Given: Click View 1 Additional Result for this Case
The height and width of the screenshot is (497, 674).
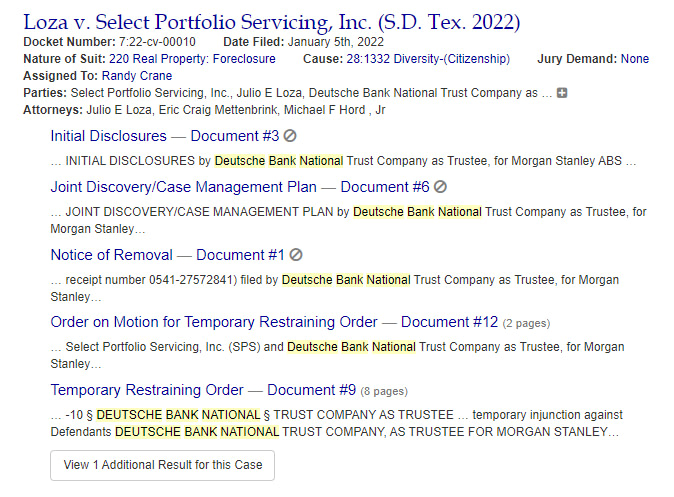Looking at the screenshot, I should point(162,465).
